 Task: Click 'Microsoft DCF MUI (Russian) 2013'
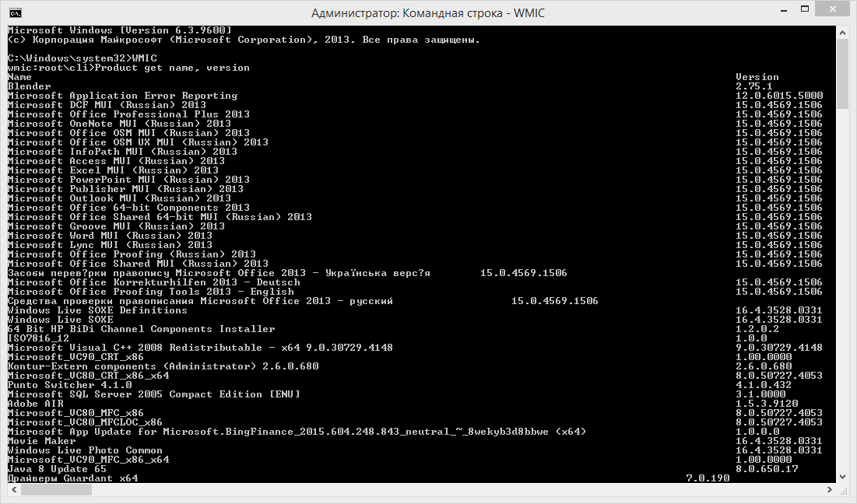pos(107,105)
